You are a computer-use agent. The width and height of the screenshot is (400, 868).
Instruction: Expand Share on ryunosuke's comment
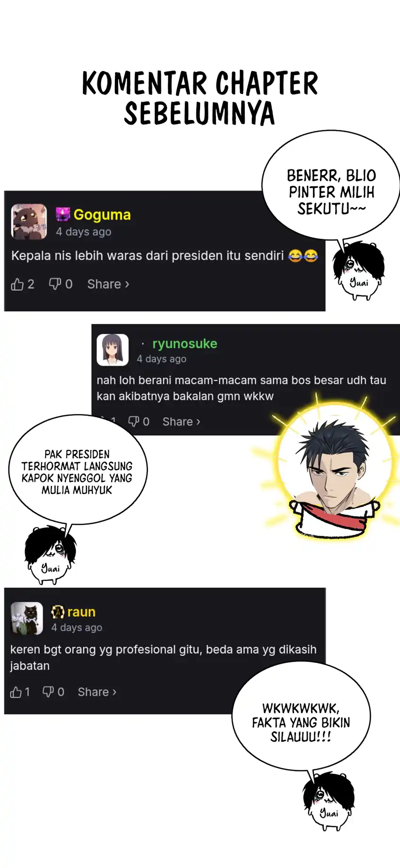point(182,422)
